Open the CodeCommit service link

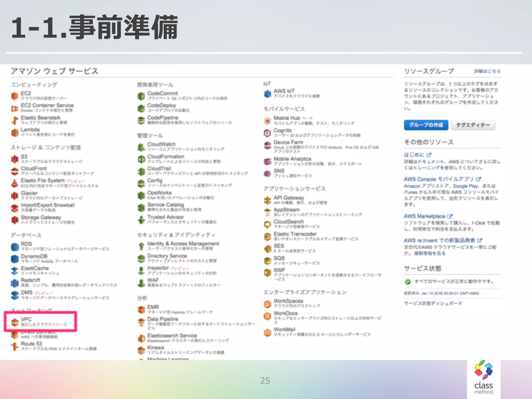(x=162, y=93)
